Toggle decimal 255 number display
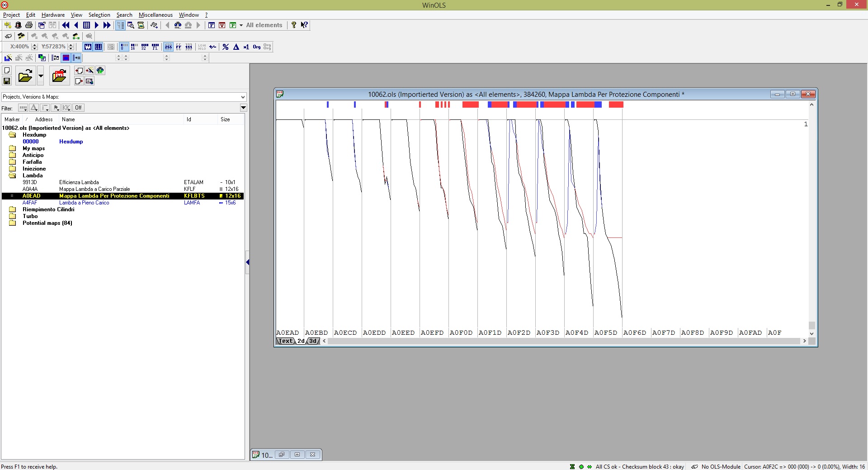This screenshot has width=868, height=470. [x=168, y=47]
